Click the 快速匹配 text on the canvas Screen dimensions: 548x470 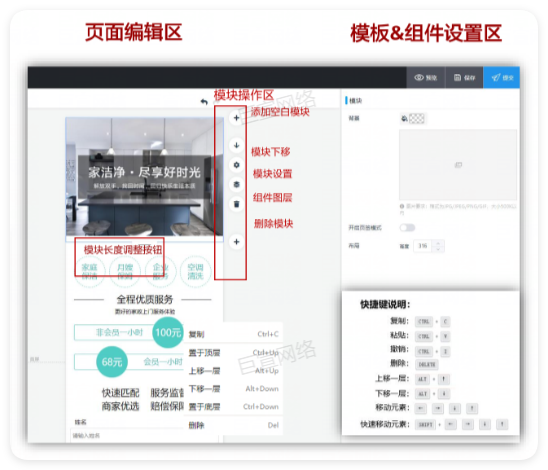[120, 393]
